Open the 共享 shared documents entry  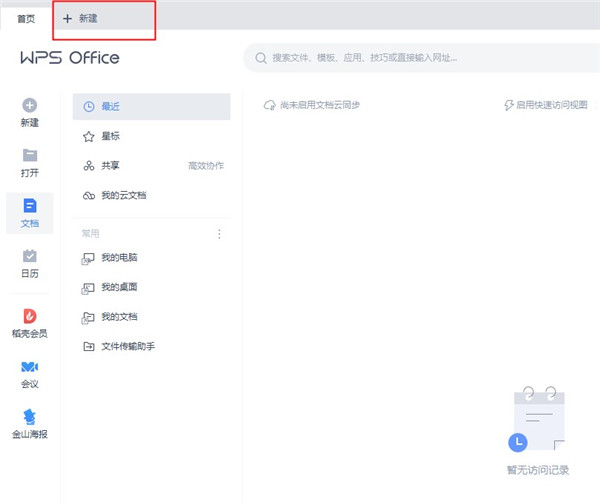tap(110, 166)
